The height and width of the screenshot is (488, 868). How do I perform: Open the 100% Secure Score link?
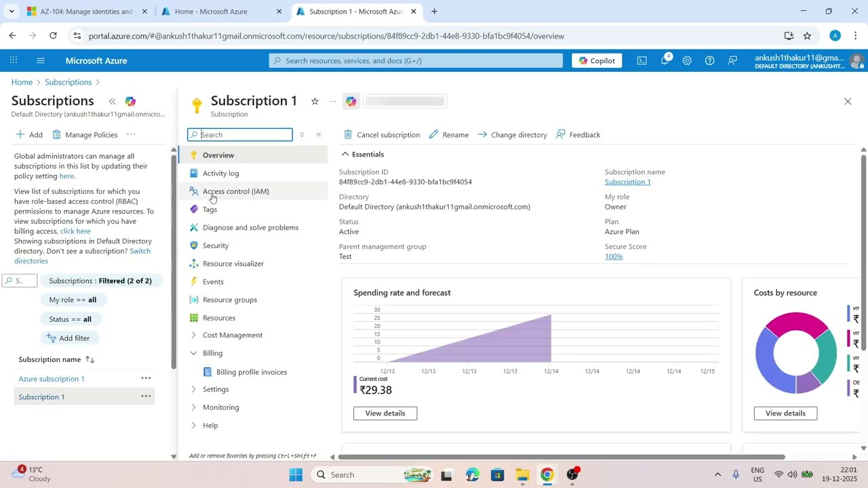[614, 256]
